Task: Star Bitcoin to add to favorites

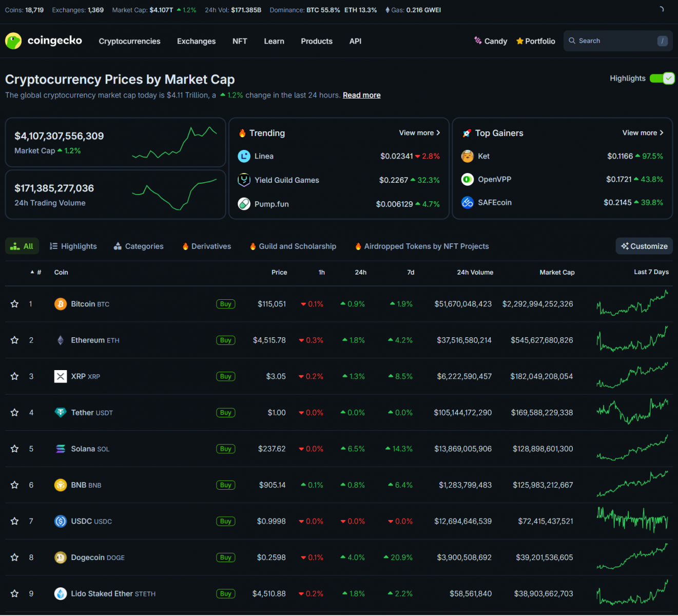Action: [15, 304]
